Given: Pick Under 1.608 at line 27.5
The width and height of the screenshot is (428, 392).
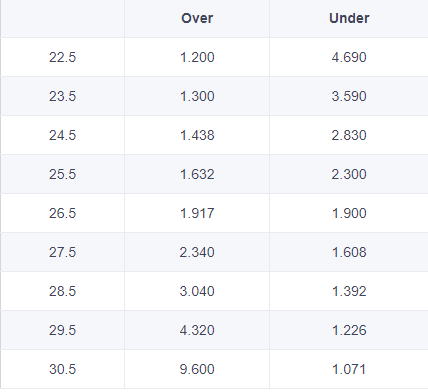Looking at the screenshot, I should click(349, 252).
